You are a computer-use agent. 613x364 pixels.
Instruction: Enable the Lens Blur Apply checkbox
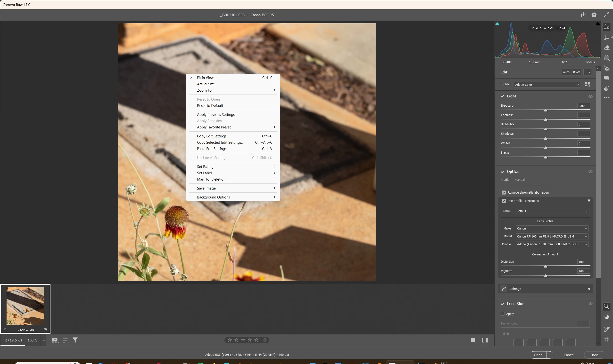coord(503,314)
